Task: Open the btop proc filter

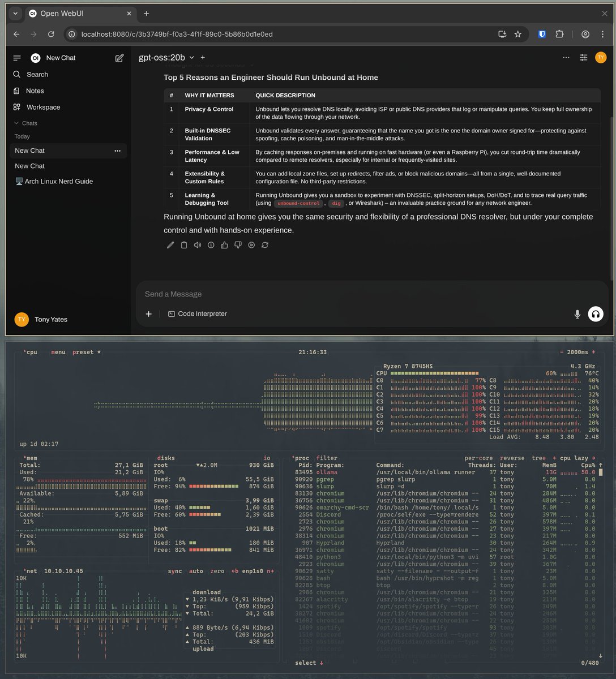Action: click(x=327, y=458)
